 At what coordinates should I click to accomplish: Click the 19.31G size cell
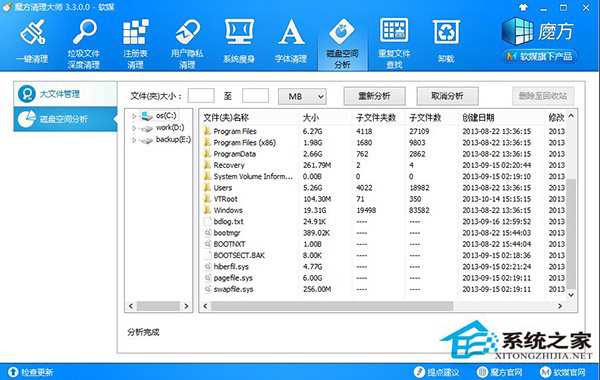[x=315, y=210]
